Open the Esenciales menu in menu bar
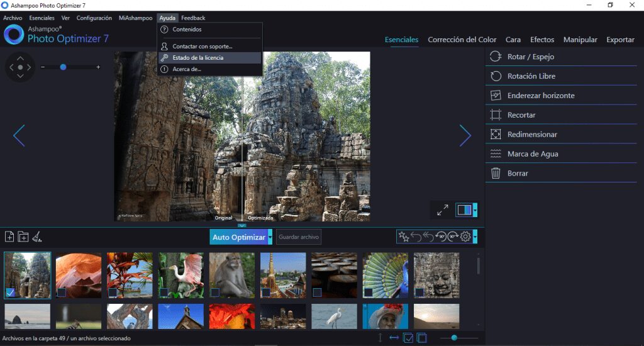This screenshot has width=644, height=346. pyautogui.click(x=42, y=18)
